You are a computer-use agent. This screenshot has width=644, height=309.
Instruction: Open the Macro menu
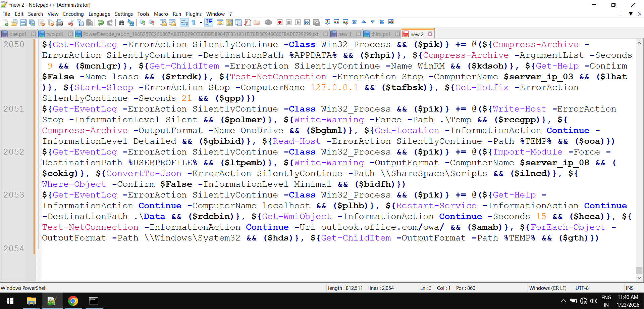[x=161, y=14]
